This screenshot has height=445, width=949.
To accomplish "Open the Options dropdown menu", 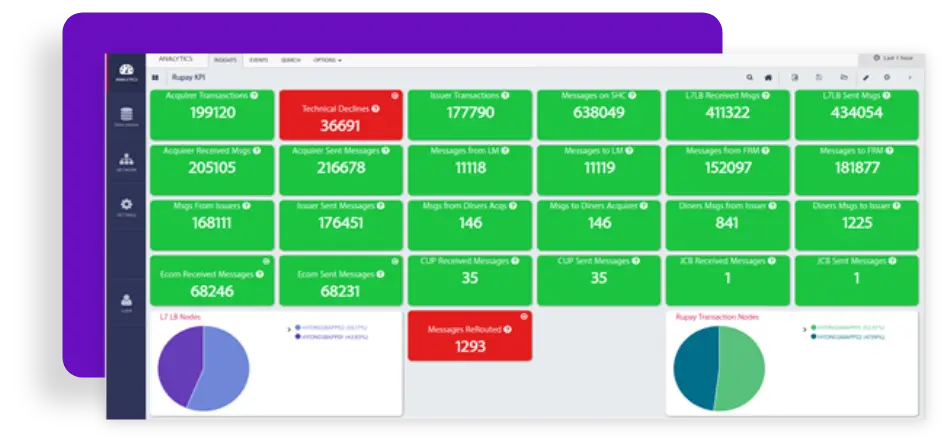I will click(327, 60).
